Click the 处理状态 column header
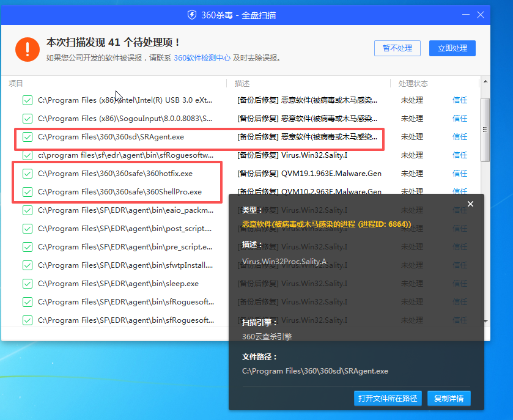The width and height of the screenshot is (513, 420). (413, 84)
